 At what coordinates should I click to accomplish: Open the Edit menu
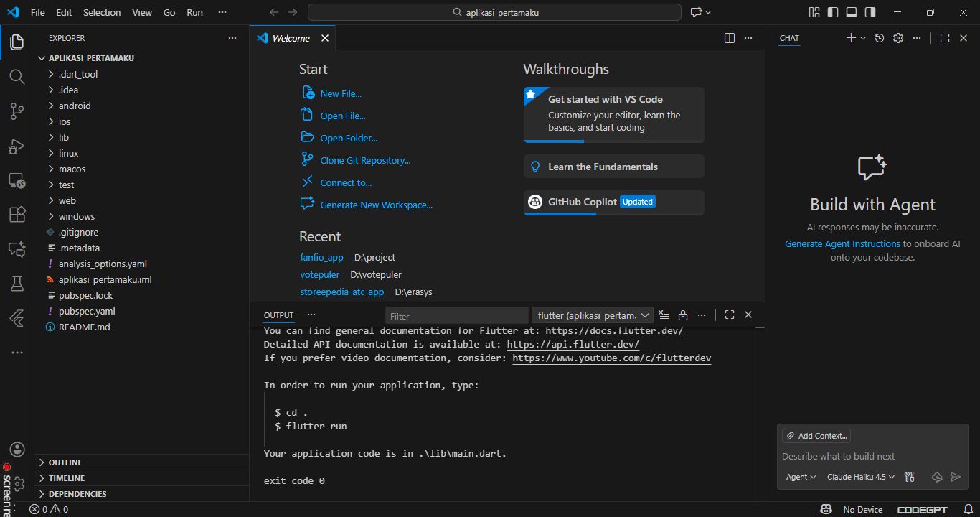64,12
